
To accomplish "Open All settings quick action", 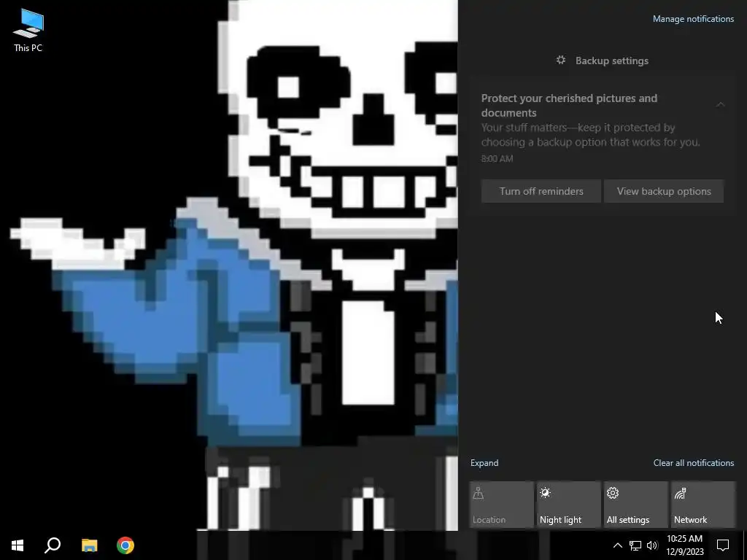I will tap(635, 505).
